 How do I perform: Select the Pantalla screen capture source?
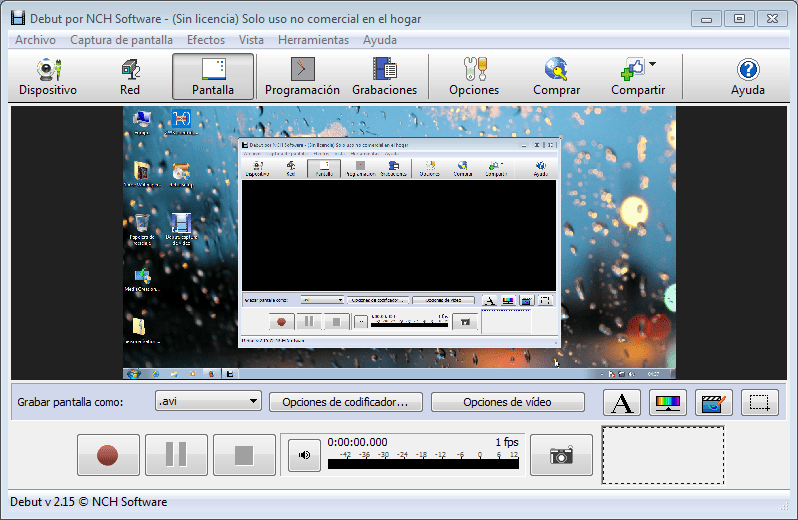(x=213, y=77)
